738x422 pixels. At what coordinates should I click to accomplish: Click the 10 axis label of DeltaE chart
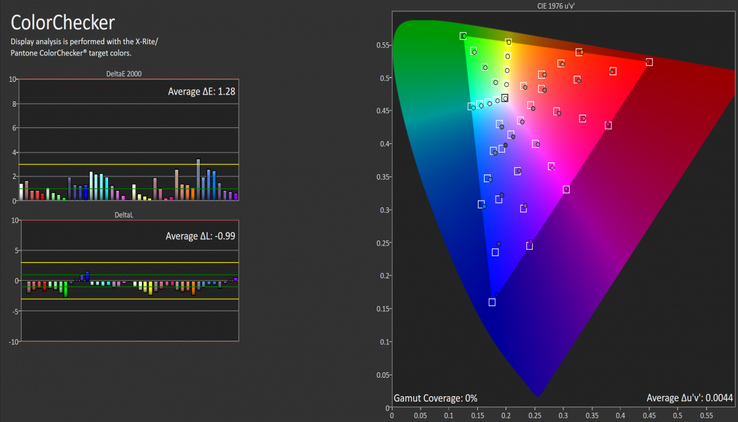point(13,79)
